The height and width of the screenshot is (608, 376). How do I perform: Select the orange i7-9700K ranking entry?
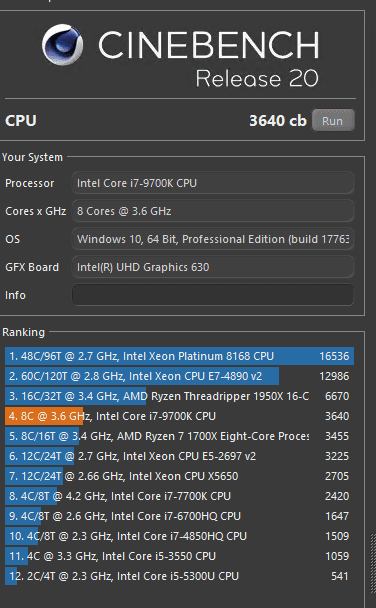[x=179, y=416]
